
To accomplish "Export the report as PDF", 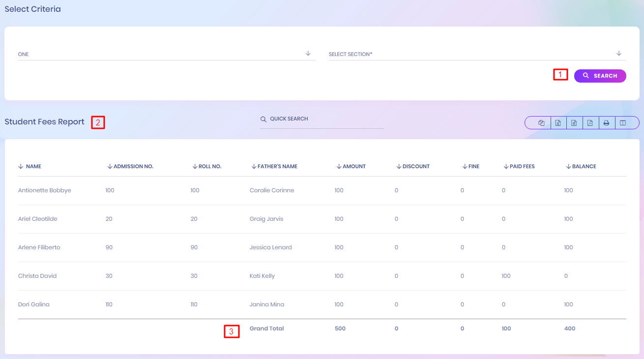I will pyautogui.click(x=590, y=123).
